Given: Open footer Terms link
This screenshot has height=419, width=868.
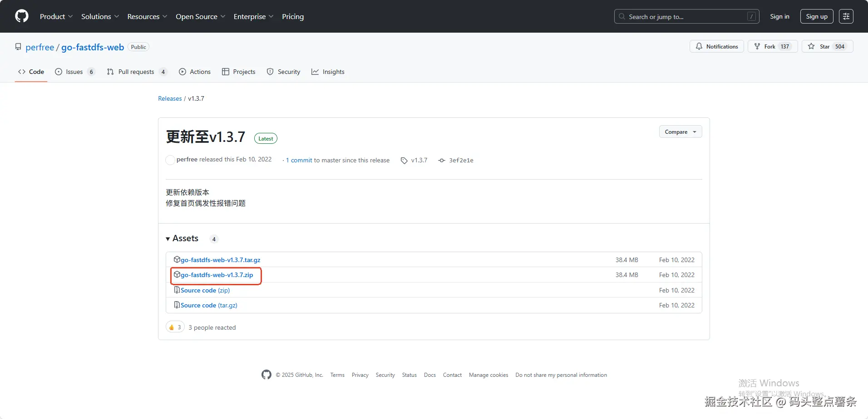Looking at the screenshot, I should tap(337, 375).
